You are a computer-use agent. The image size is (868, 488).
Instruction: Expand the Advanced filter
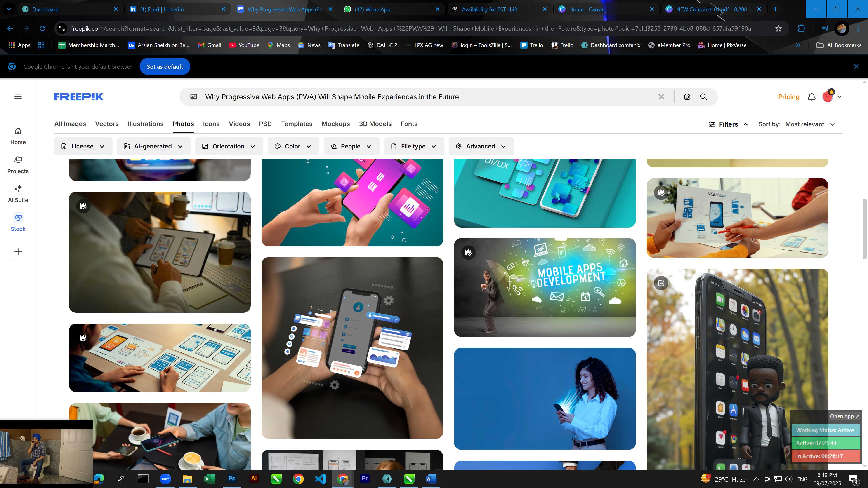[x=481, y=146]
